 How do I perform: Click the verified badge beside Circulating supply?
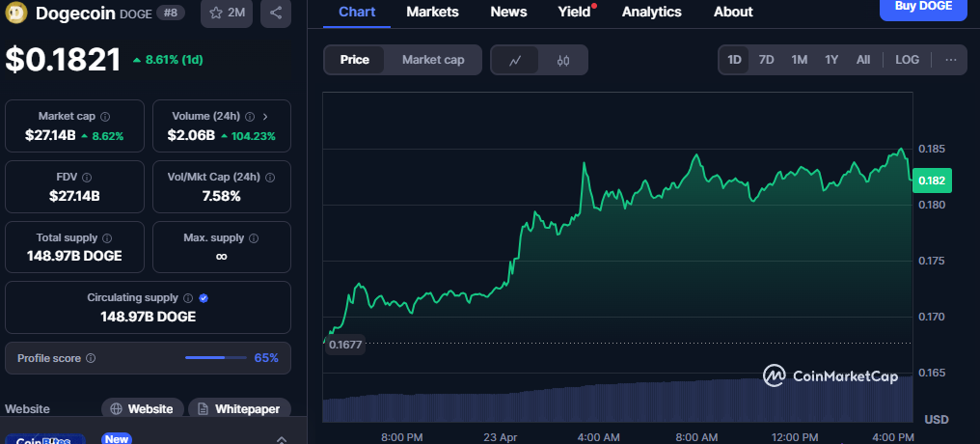click(x=204, y=298)
